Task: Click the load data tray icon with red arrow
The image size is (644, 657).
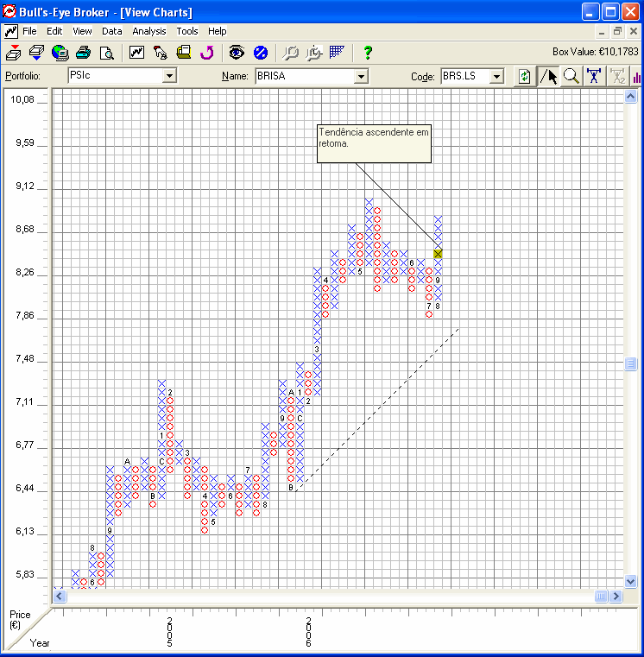Action: [14, 53]
